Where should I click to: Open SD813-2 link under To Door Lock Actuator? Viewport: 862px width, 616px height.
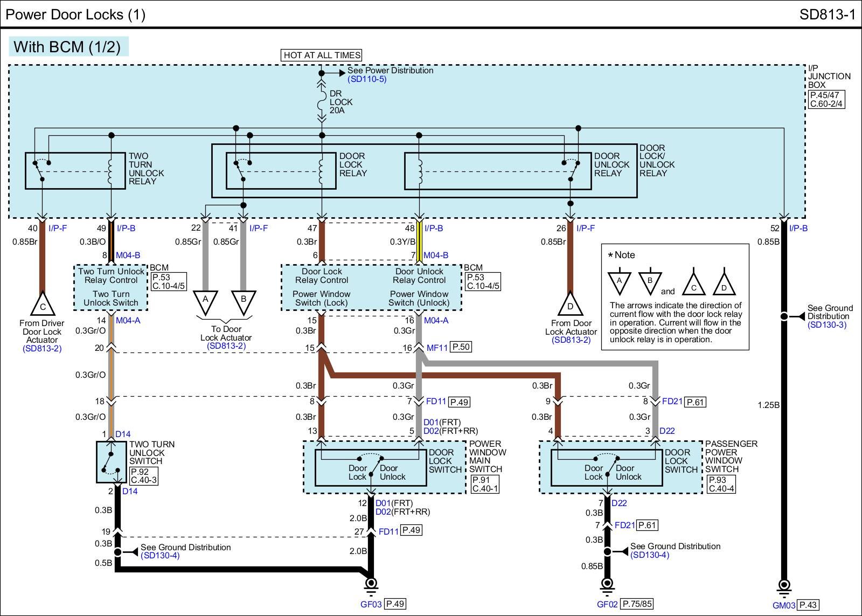(226, 346)
